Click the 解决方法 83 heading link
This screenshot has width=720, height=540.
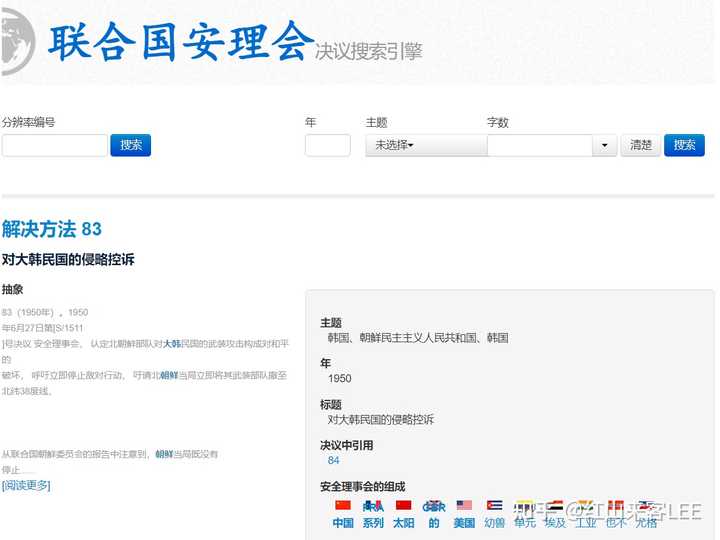51,229
